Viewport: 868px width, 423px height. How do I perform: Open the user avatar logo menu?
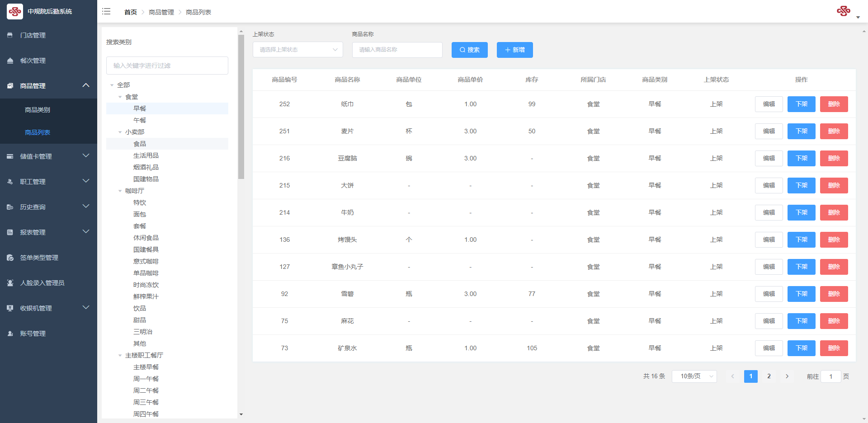click(844, 11)
